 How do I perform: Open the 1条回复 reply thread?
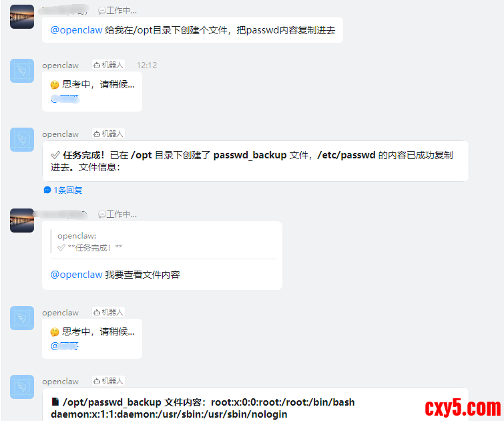point(63,190)
